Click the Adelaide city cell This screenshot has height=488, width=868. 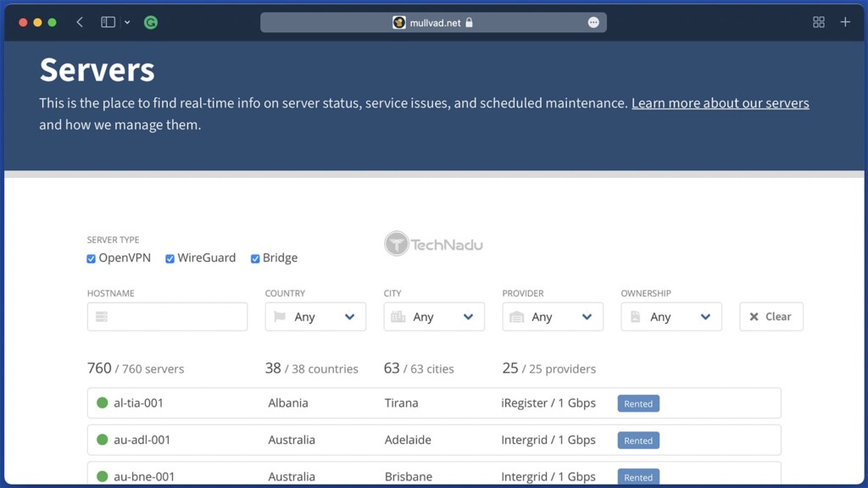[408, 440]
